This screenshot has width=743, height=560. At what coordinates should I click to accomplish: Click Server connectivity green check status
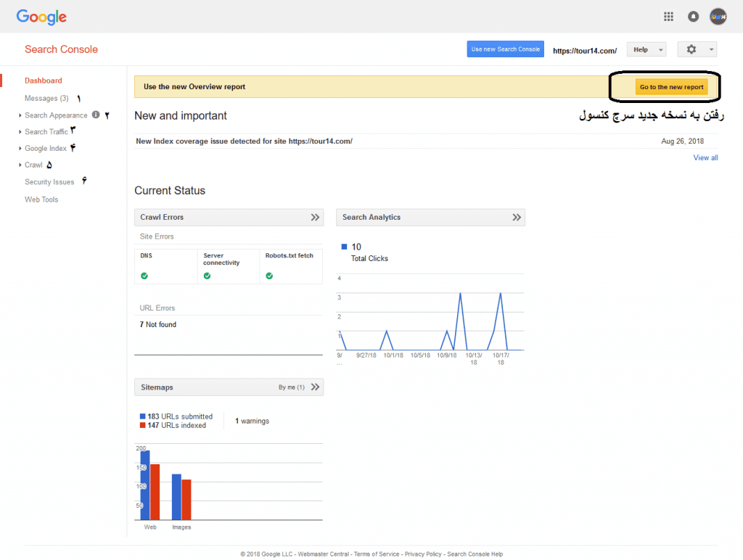(207, 276)
